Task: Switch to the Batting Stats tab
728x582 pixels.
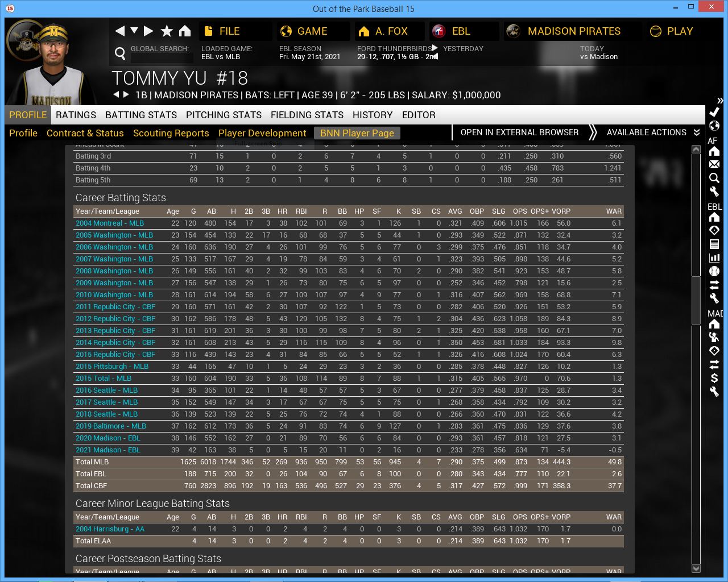Action: (141, 115)
